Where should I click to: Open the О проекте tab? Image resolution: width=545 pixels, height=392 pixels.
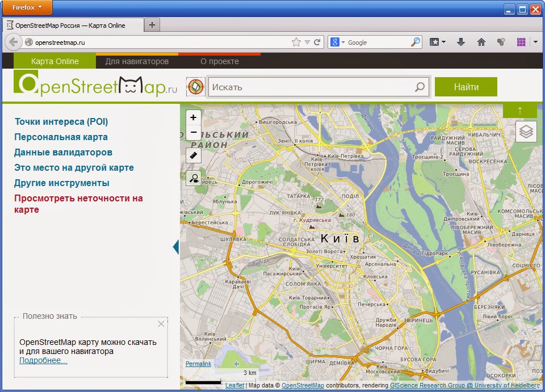[220, 61]
